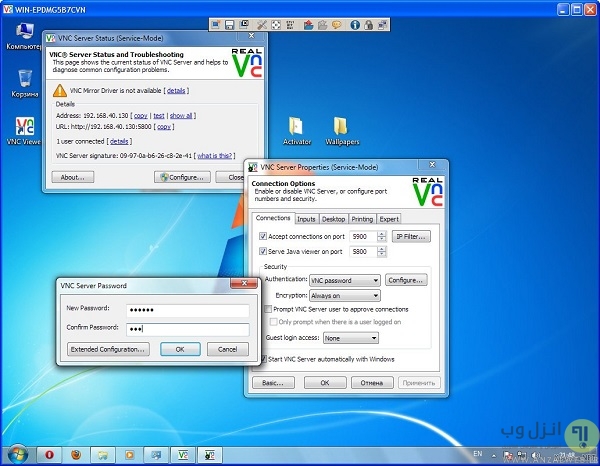Open viewer Options wrench icon
600x466 pixels.
tap(262, 25)
